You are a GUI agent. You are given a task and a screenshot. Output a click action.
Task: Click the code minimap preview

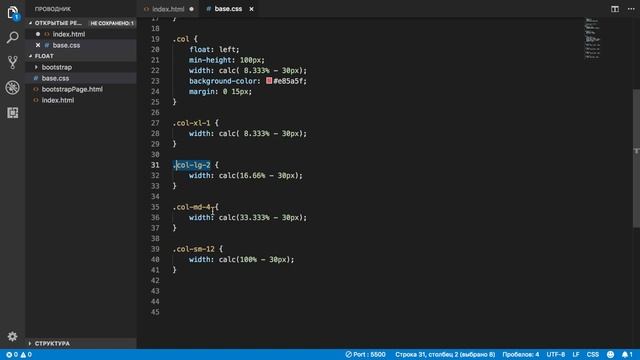click(592, 38)
